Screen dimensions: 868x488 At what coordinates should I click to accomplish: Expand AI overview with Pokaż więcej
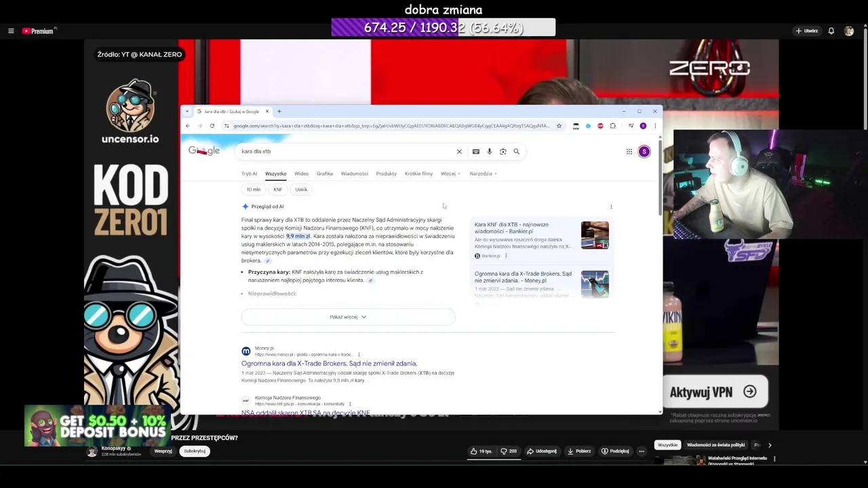pyautogui.click(x=348, y=317)
